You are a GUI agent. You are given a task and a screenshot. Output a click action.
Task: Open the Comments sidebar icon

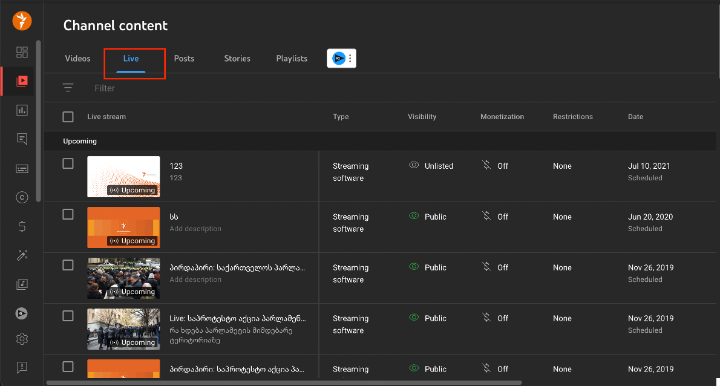click(22, 139)
